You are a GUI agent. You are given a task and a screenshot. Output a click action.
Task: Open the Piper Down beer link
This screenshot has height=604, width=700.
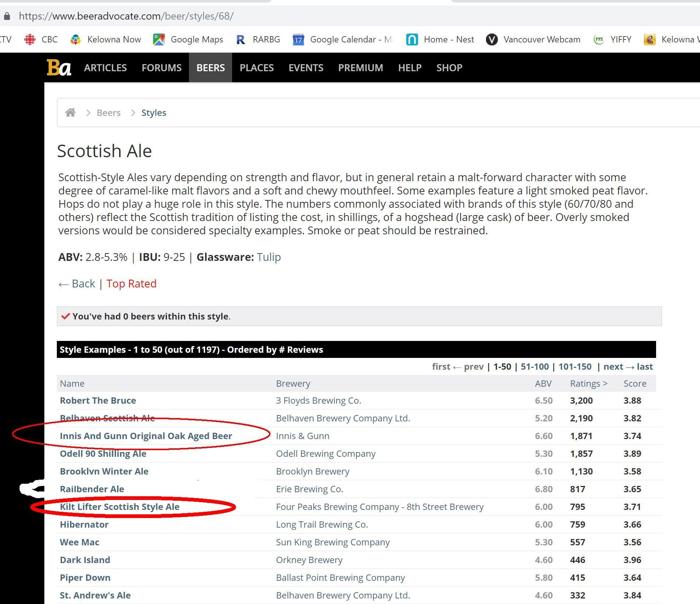[85, 577]
